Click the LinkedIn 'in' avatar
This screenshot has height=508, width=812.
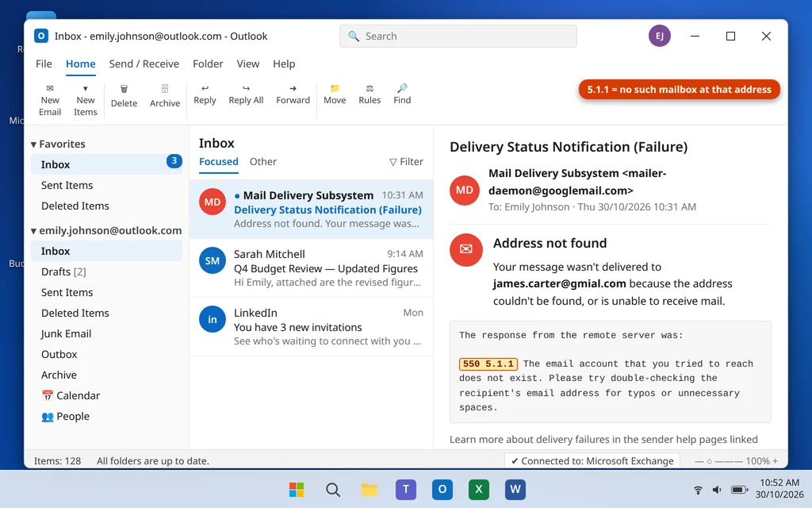(213, 319)
